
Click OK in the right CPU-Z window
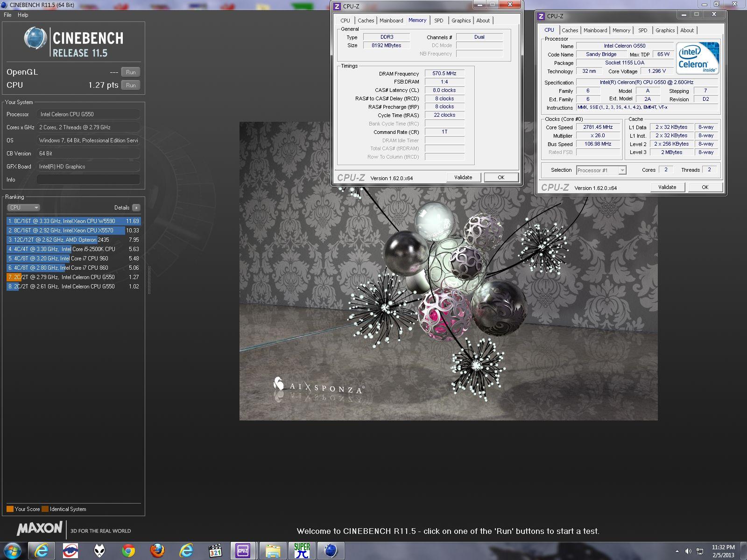pyautogui.click(x=705, y=187)
